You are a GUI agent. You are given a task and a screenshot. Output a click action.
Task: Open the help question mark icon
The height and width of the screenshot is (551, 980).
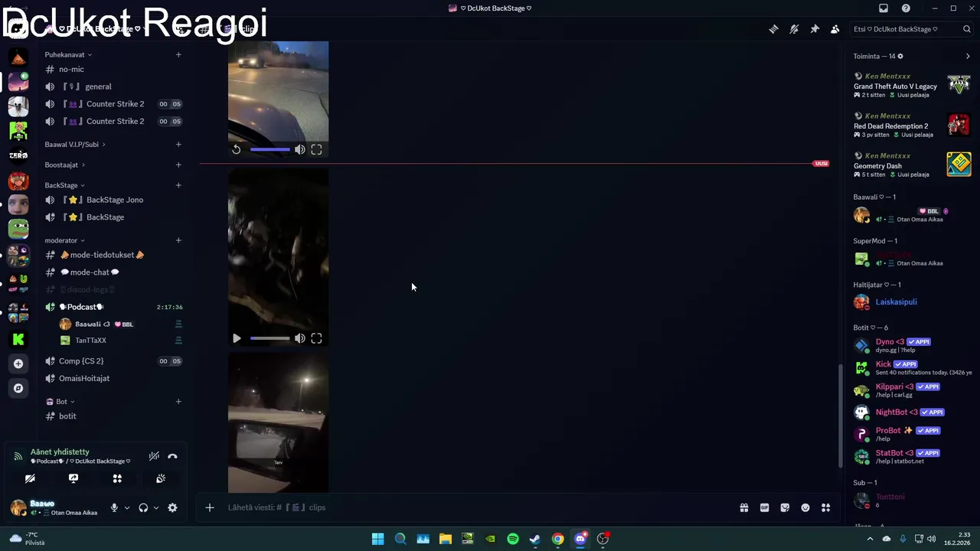[906, 8]
